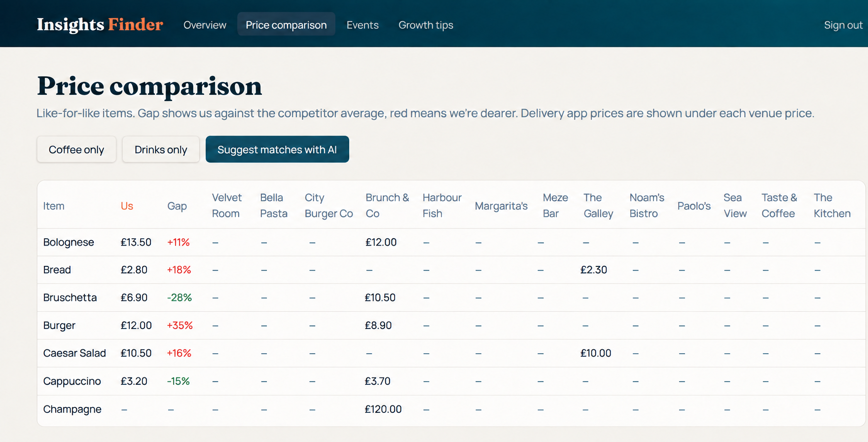
Task: Click the Bella Pasta column header
Action: point(274,205)
